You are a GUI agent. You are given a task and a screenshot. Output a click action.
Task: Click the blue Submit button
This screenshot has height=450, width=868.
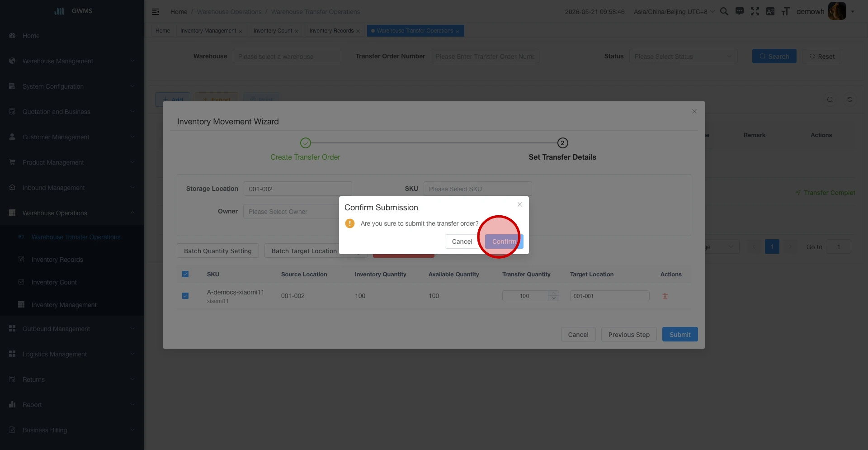tap(680, 335)
